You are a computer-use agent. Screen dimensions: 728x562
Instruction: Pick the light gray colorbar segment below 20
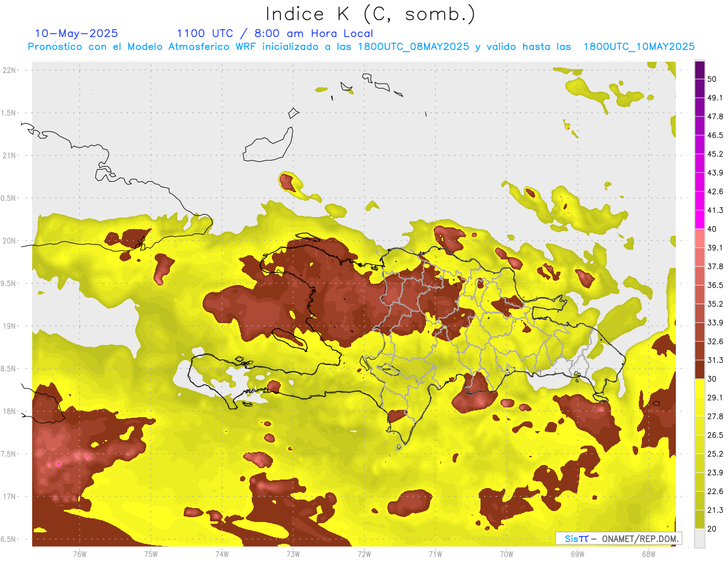pos(699,538)
